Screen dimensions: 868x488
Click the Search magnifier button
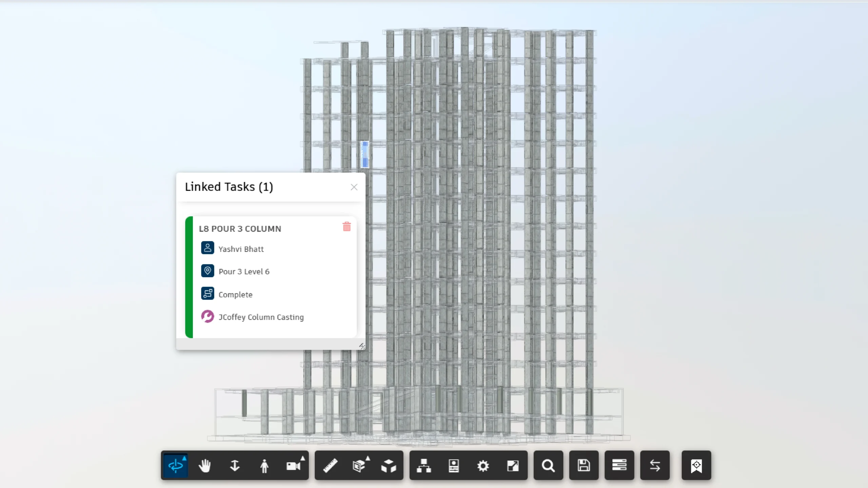[x=548, y=466]
